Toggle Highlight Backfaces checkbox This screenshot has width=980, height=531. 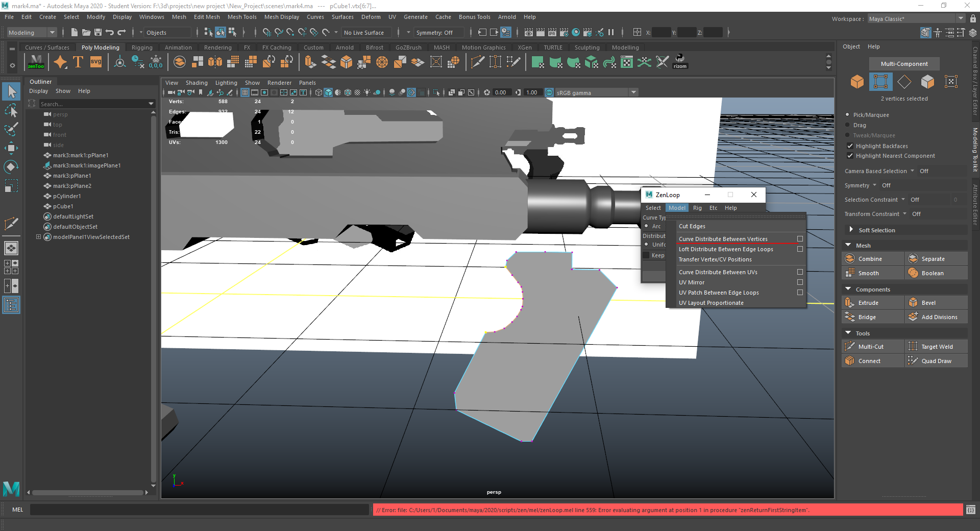tap(850, 146)
